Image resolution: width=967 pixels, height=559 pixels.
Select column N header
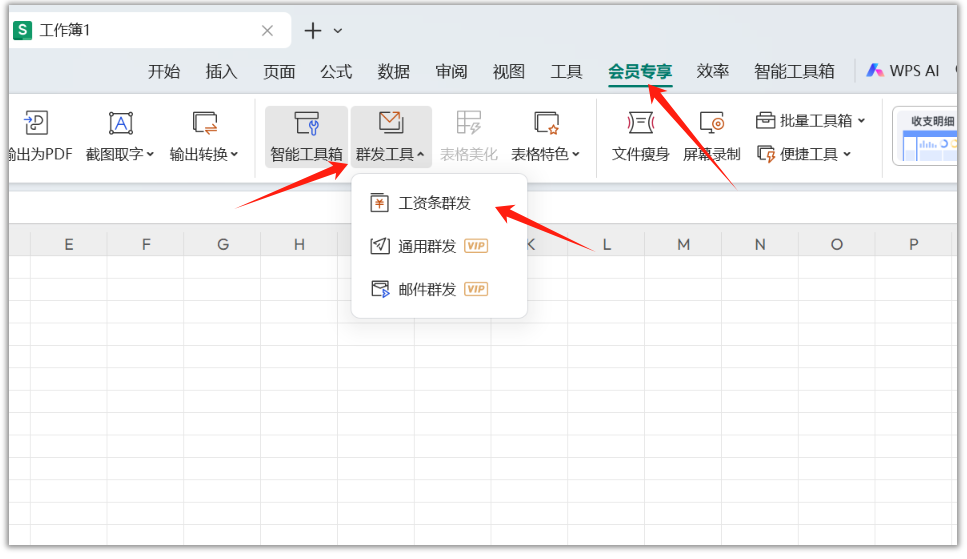[760, 244]
